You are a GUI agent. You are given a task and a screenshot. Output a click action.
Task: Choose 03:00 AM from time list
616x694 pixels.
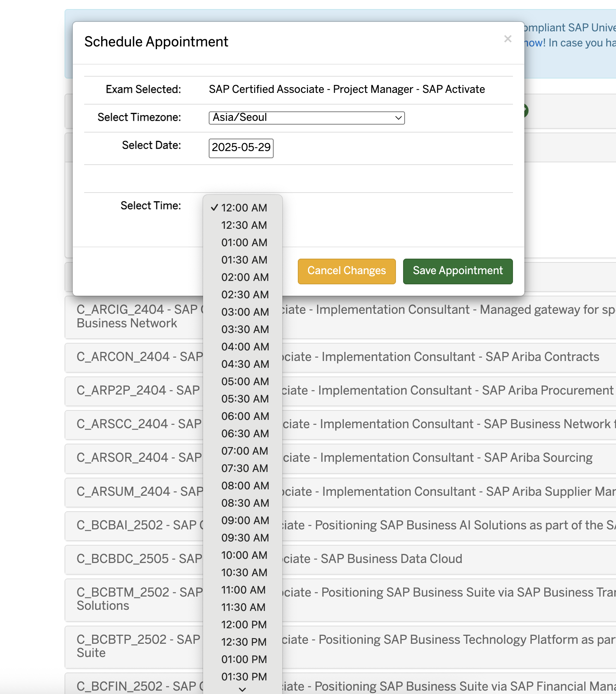(x=243, y=312)
